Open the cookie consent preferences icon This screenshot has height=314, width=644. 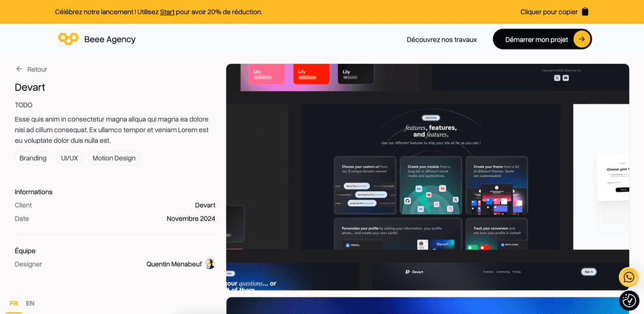(x=629, y=300)
